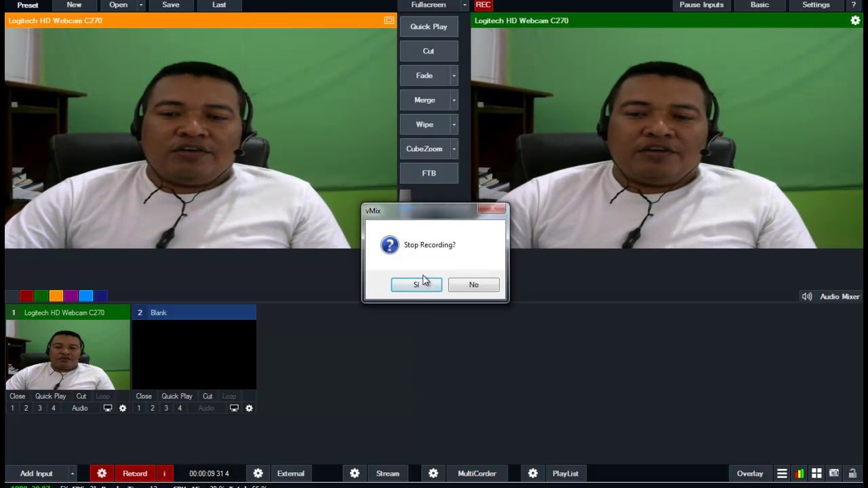868x488 pixels.
Task: Open output window settings gear icon
Action: point(855,20)
